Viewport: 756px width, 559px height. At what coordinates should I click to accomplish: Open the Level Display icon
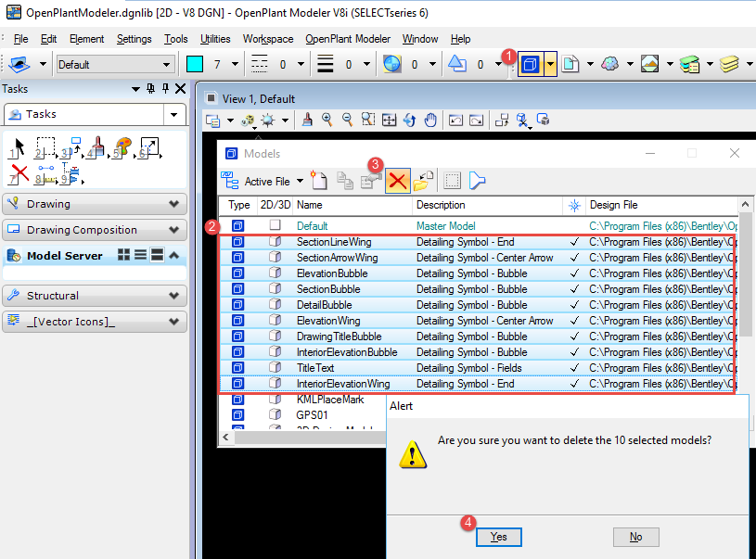coord(729,64)
